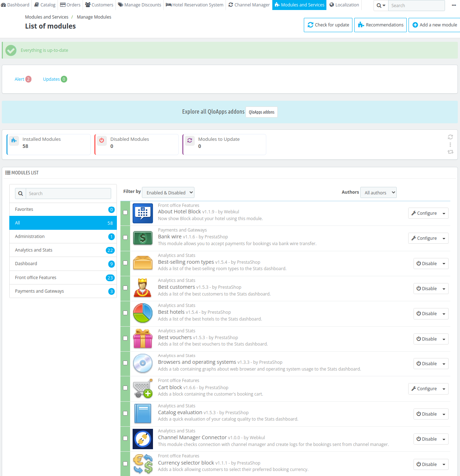The height and width of the screenshot is (476, 460).
Task: Click the Catalog evaluation book icon
Action: pyautogui.click(x=143, y=413)
